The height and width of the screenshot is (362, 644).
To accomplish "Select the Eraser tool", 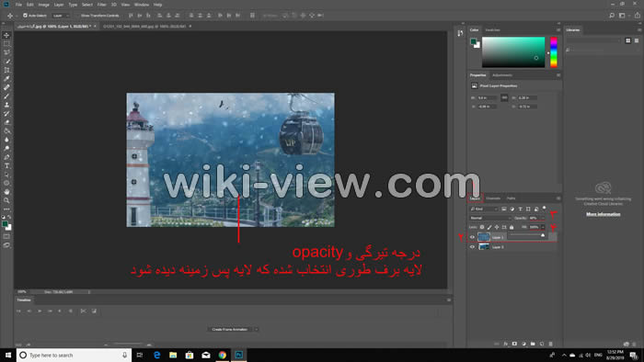I will click(6, 122).
